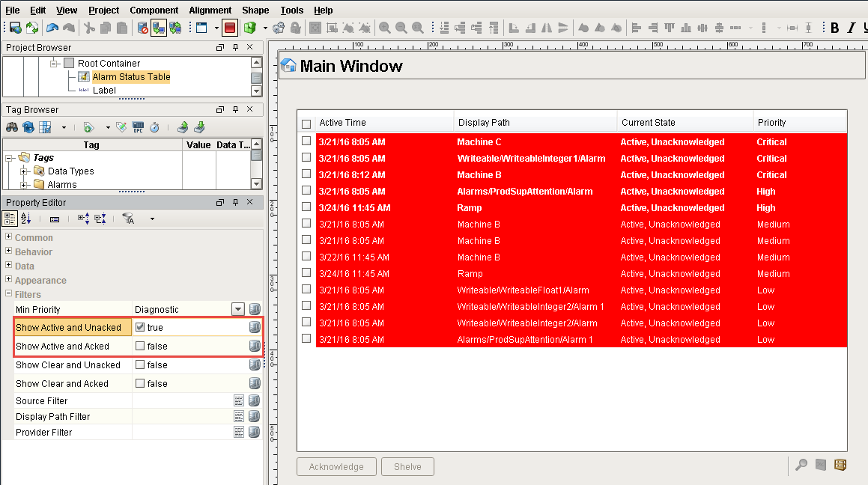Click the Acknowledge button
868x485 pixels.
point(336,466)
